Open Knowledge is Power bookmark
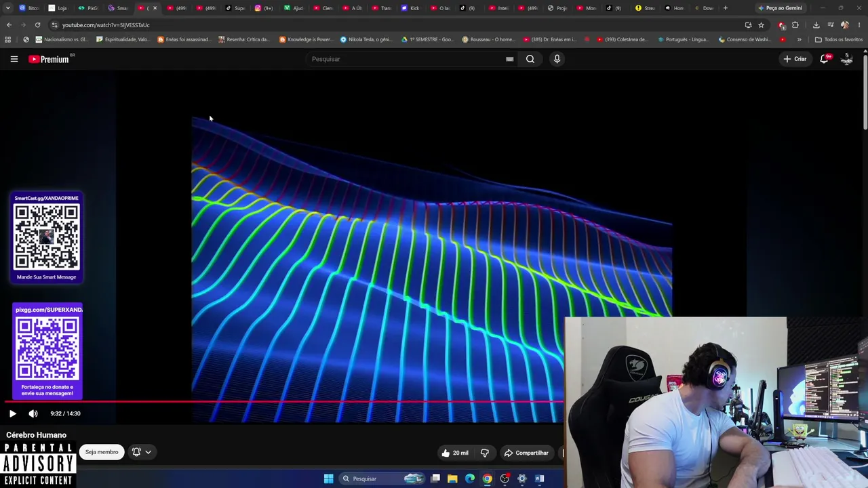This screenshot has height=488, width=868. click(x=307, y=39)
